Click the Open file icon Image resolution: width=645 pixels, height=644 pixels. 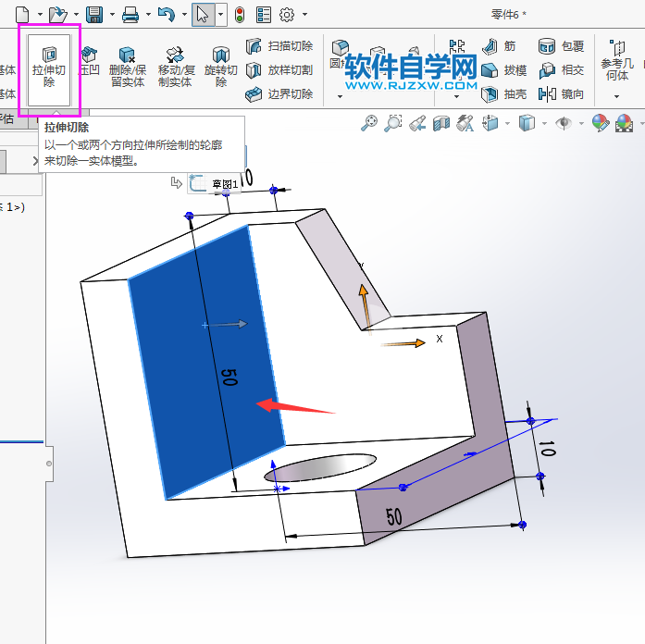(58, 15)
